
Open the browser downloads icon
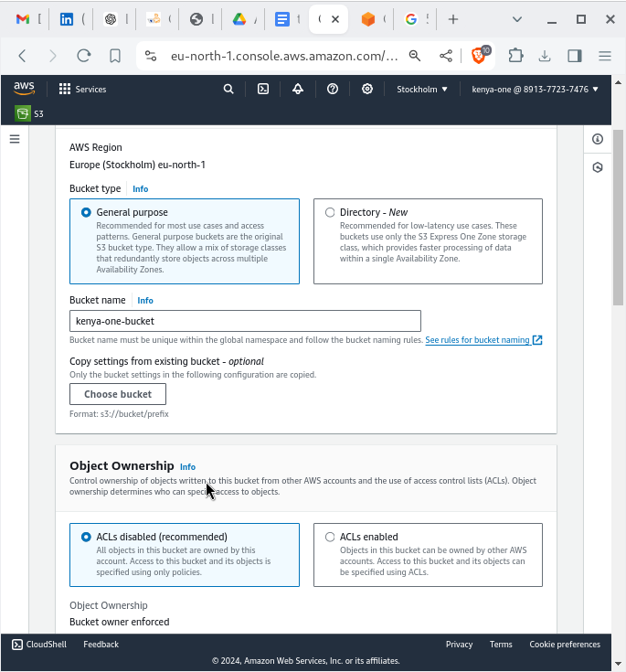[545, 56]
